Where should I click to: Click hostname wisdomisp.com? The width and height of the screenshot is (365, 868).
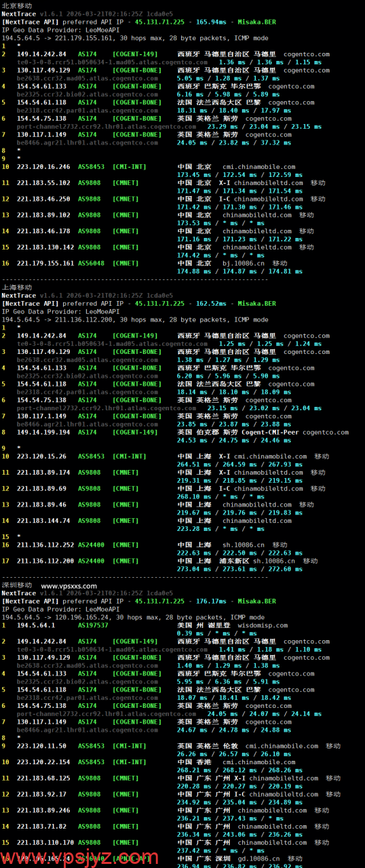[263, 625]
